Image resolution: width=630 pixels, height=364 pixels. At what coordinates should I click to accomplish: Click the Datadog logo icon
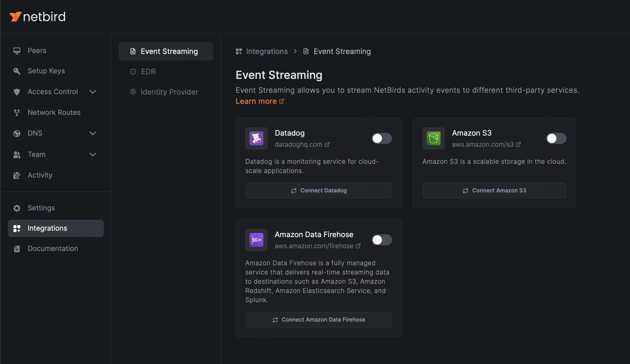256,138
